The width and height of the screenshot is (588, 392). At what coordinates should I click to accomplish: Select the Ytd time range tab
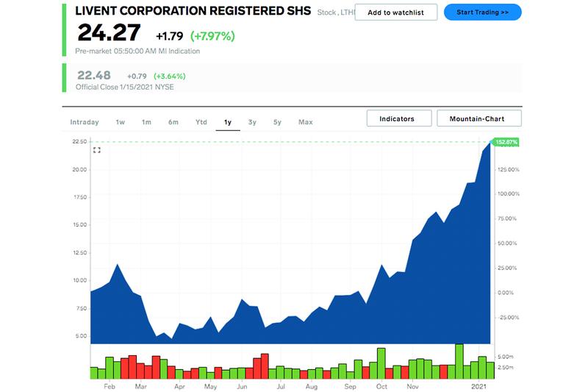click(x=201, y=122)
